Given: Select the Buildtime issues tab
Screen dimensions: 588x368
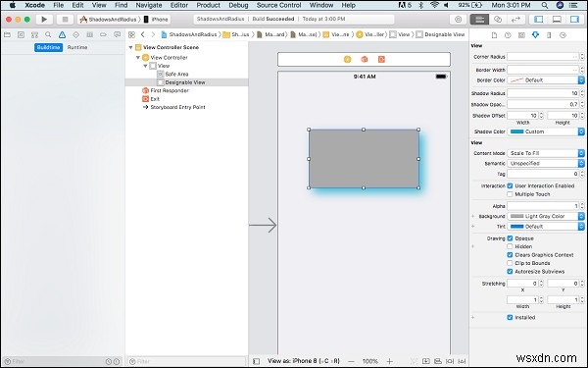Looking at the screenshot, I should [48, 47].
